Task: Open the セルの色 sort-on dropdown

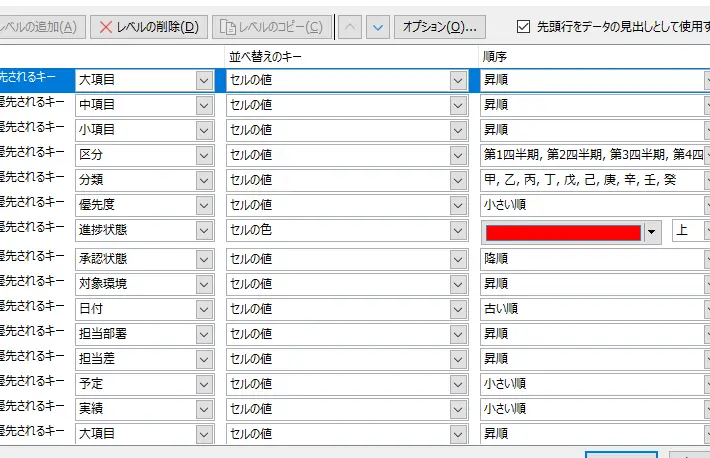Action: 347,230
